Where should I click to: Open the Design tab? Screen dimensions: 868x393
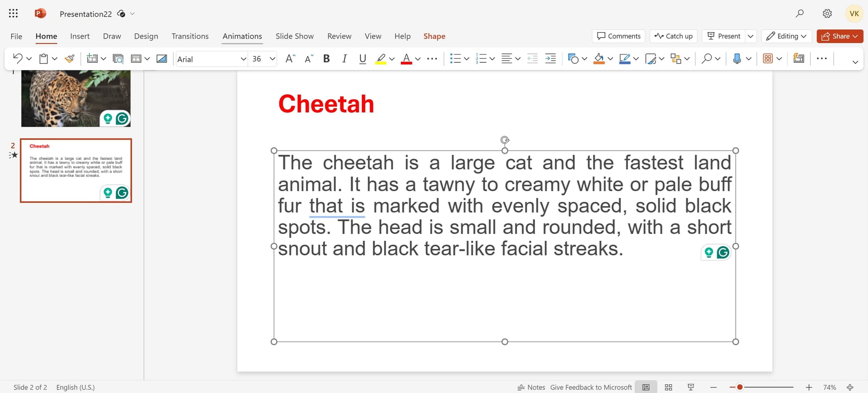coord(146,36)
